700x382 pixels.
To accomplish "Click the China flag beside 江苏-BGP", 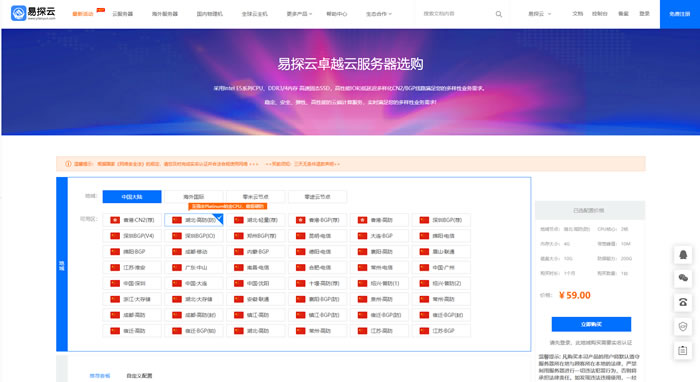I will [424, 331].
